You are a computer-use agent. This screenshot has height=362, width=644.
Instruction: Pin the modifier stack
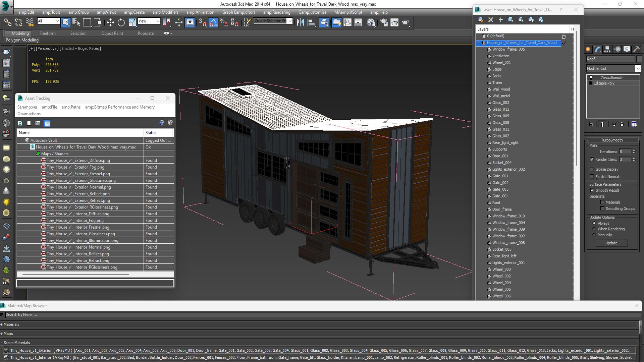[591, 124]
